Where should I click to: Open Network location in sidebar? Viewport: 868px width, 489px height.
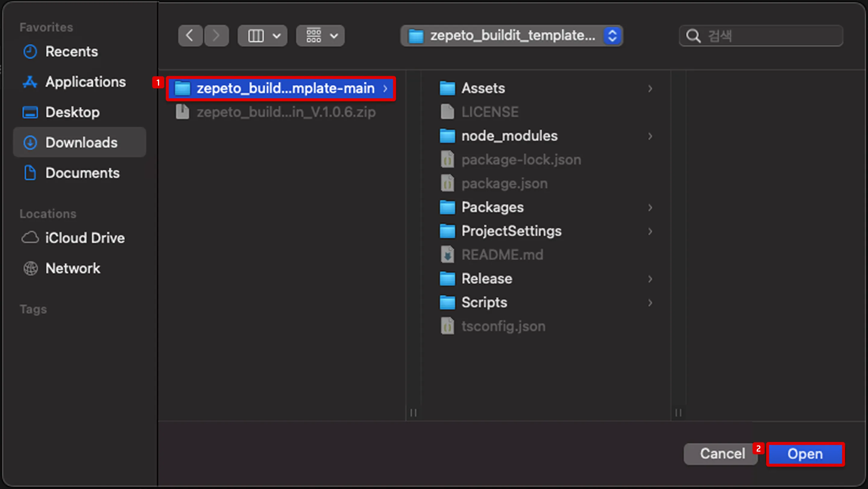[80, 268]
